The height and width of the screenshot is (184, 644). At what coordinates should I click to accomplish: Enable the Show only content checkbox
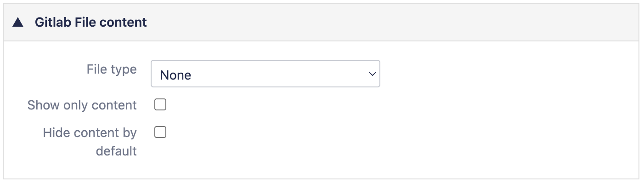160,105
